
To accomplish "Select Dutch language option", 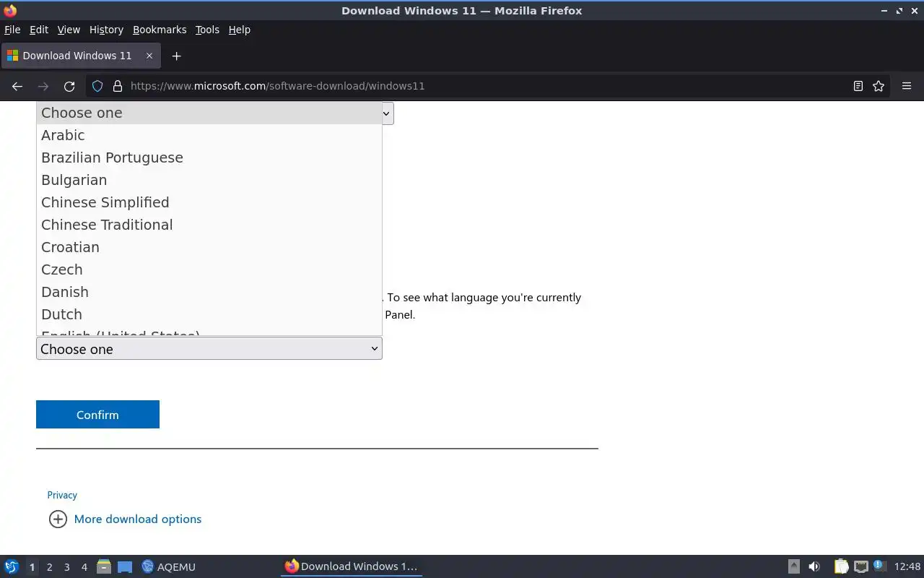I will [209, 314].
